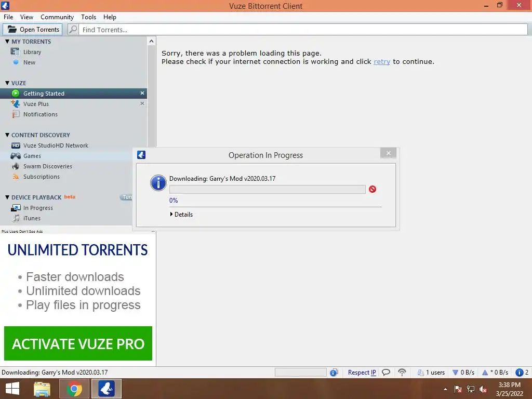
Task: Click the Open Torrents button
Action: (33, 30)
